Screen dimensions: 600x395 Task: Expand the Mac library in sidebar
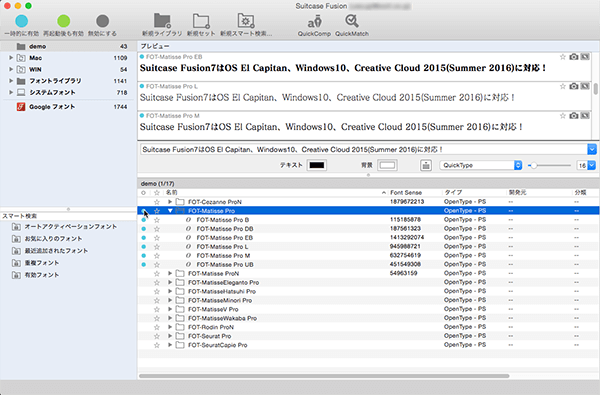(x=11, y=58)
